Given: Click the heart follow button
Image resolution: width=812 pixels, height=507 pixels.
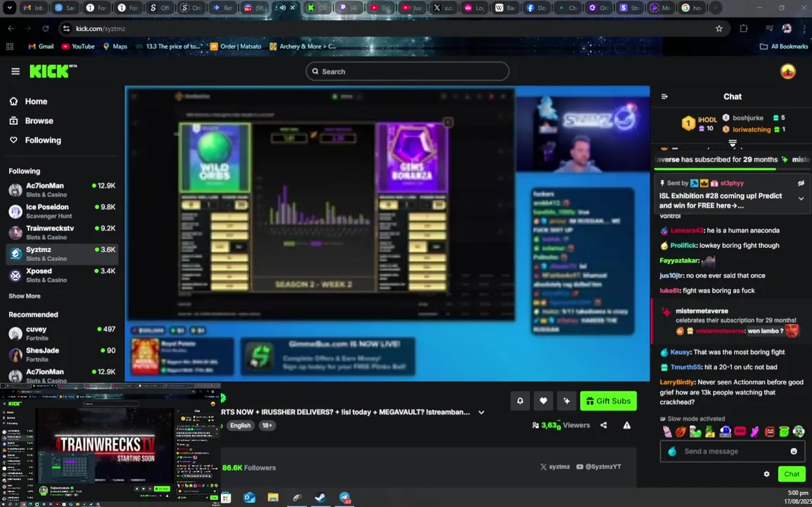Looking at the screenshot, I should (543, 401).
